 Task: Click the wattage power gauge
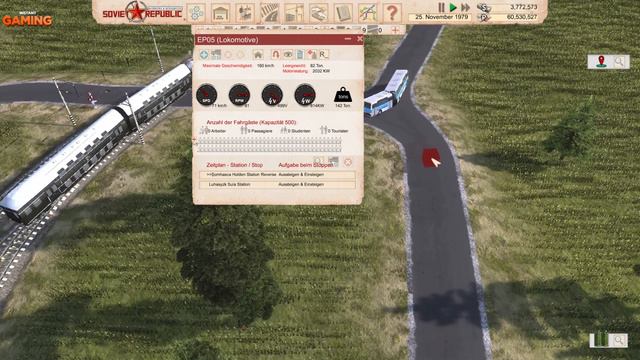click(305, 95)
